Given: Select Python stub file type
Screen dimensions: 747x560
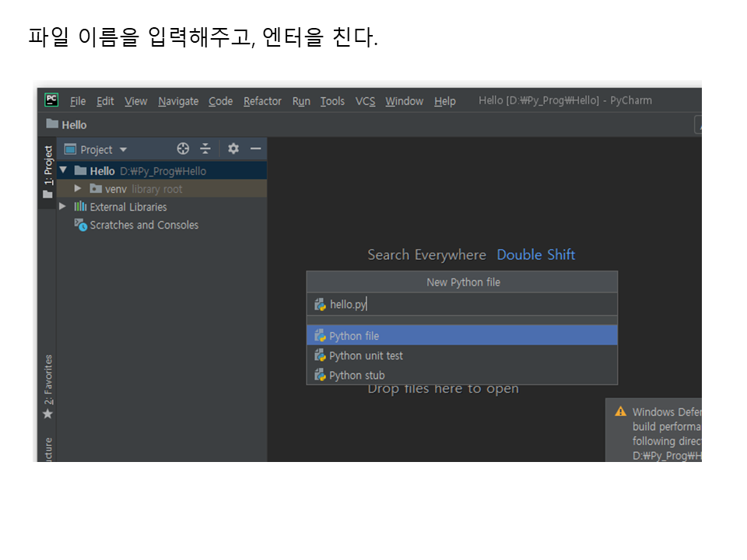Looking at the screenshot, I should click(356, 375).
